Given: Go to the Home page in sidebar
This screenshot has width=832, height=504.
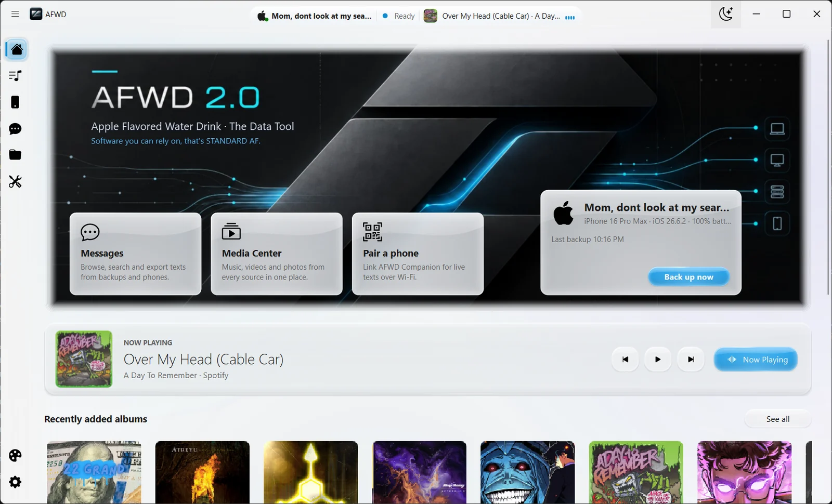Looking at the screenshot, I should point(17,49).
